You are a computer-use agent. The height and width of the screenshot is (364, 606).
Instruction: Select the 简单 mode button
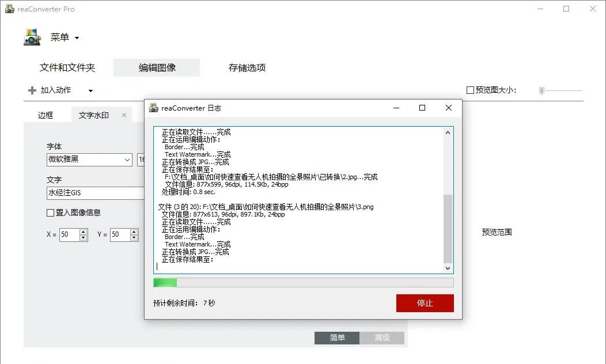336,338
